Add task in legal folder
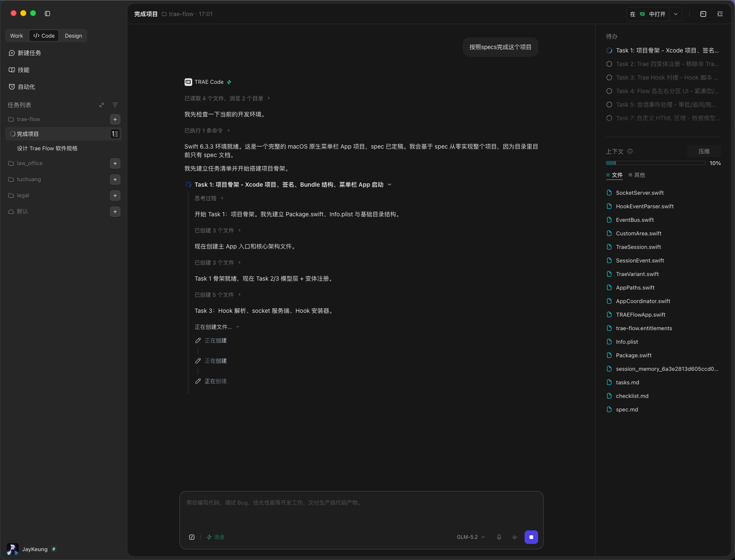 click(x=115, y=196)
